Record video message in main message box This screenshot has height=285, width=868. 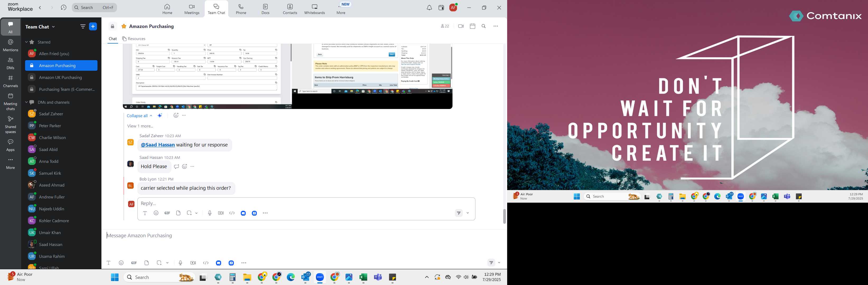coord(193,263)
